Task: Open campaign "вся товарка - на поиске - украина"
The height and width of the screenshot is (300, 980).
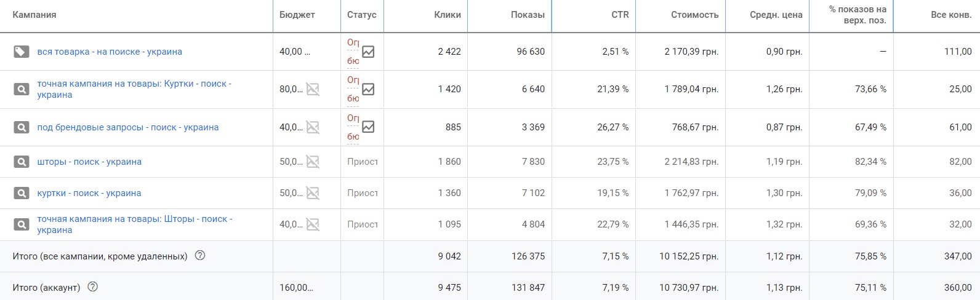Action: pos(110,52)
